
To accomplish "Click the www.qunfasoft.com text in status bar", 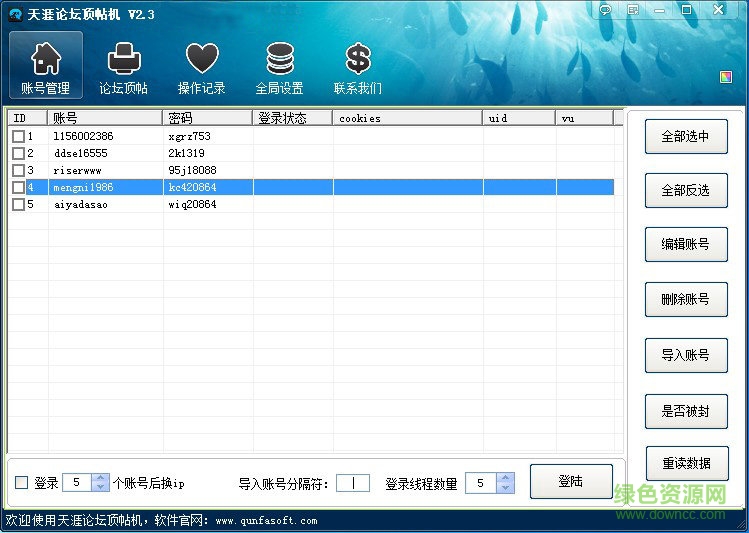I will tap(267, 521).
